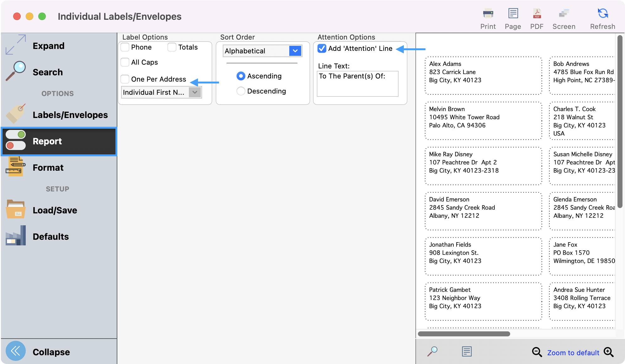The width and height of the screenshot is (625, 364).
Task: Enable the All Caps checkbox
Action: point(125,62)
